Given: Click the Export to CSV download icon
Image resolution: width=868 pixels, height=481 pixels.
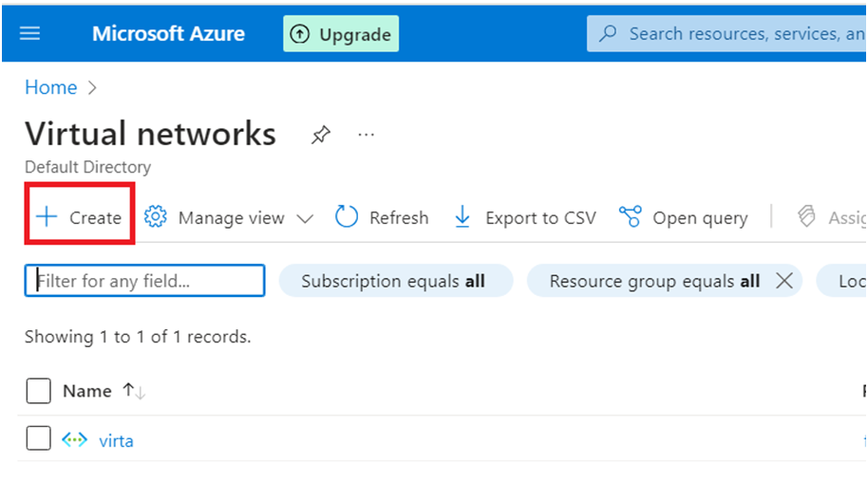Looking at the screenshot, I should point(462,217).
